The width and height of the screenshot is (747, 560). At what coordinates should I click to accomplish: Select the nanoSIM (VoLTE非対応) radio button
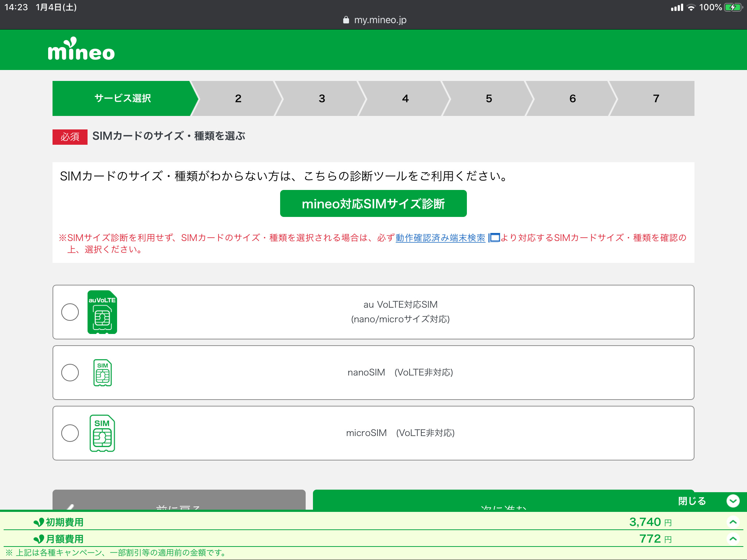click(70, 373)
